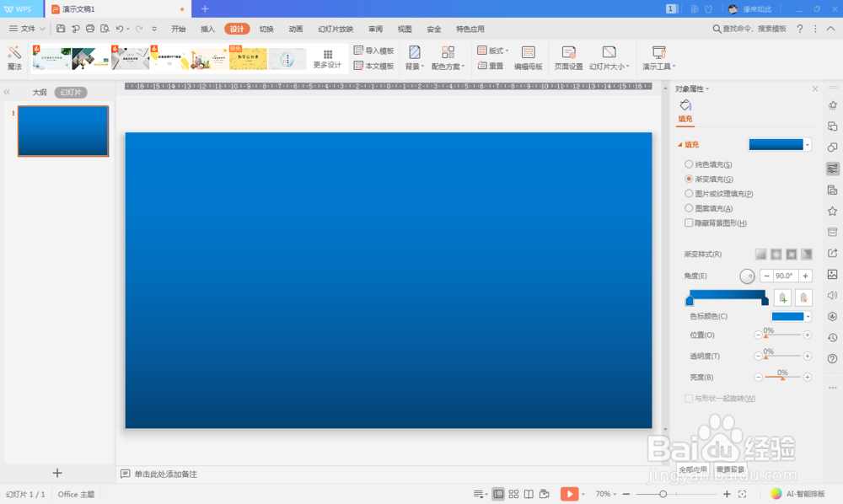
Task: Collapse the Fill (填充) section
Action: (680, 144)
